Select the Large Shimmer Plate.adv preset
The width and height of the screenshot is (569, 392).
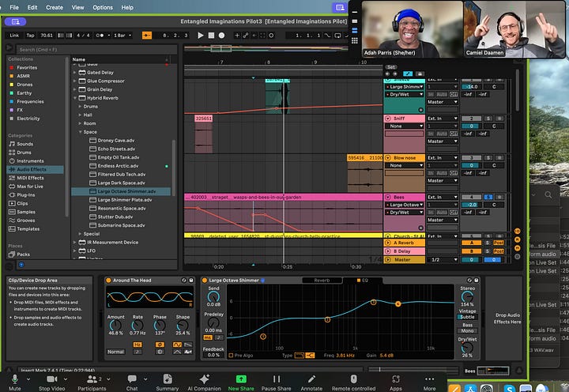(x=125, y=200)
